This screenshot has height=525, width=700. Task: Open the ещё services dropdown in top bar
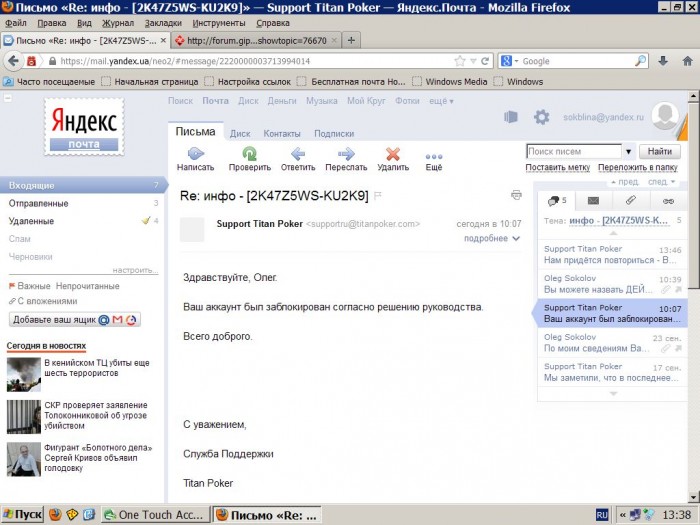tap(441, 101)
